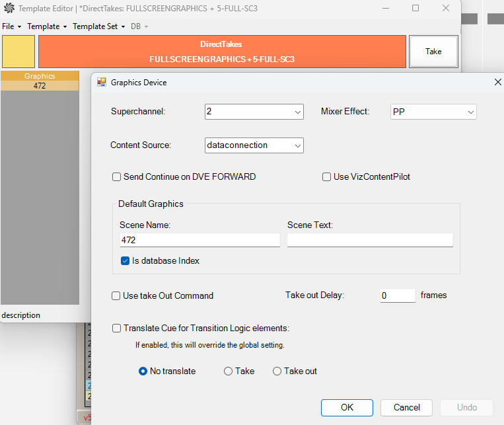This screenshot has width=504, height=425.
Task: Click OK to confirm Graphics Device settings
Action: coord(347,408)
